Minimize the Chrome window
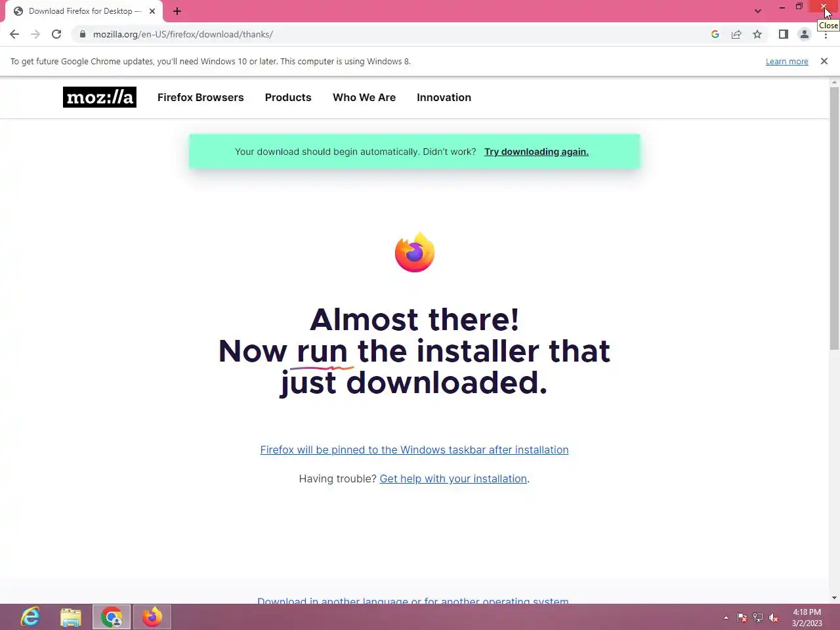The image size is (840, 630). [x=782, y=7]
